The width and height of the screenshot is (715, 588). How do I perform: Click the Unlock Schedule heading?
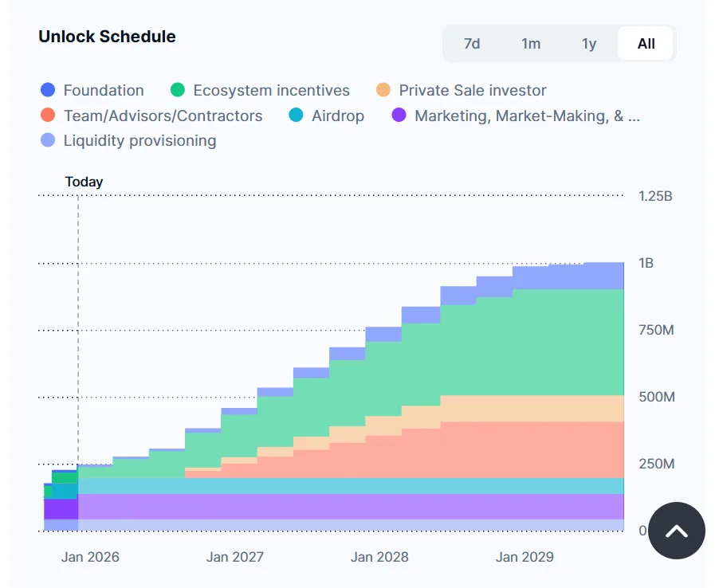tap(107, 37)
